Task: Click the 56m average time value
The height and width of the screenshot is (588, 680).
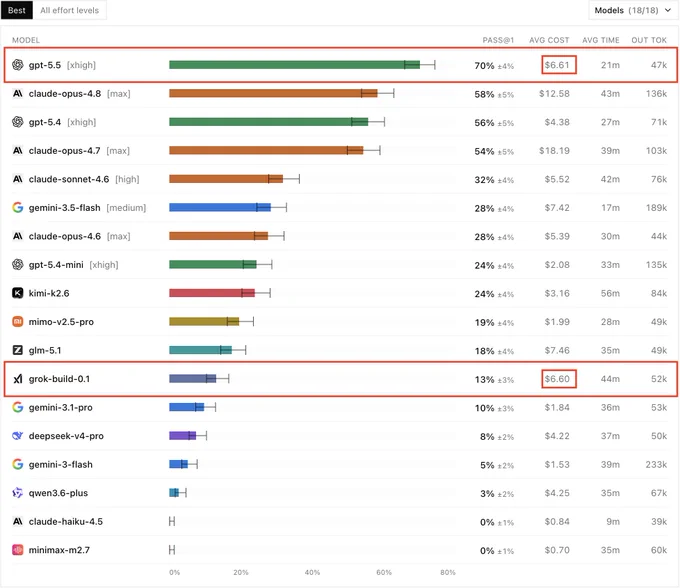Action: (x=610, y=294)
